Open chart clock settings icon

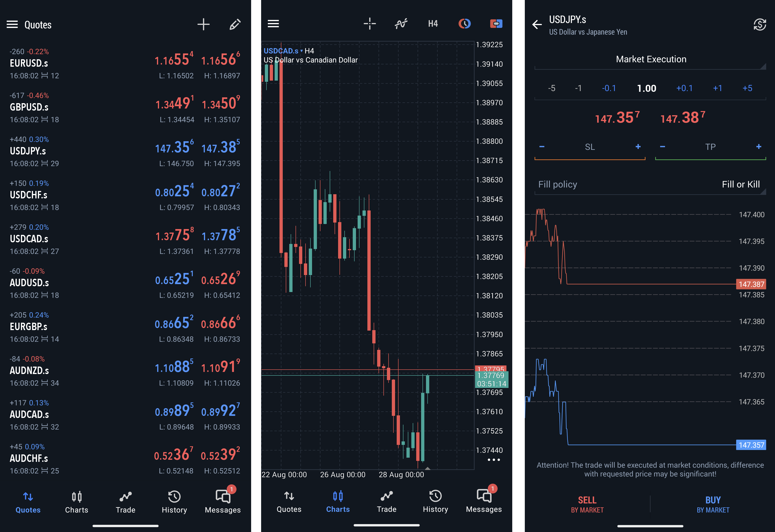coord(464,24)
